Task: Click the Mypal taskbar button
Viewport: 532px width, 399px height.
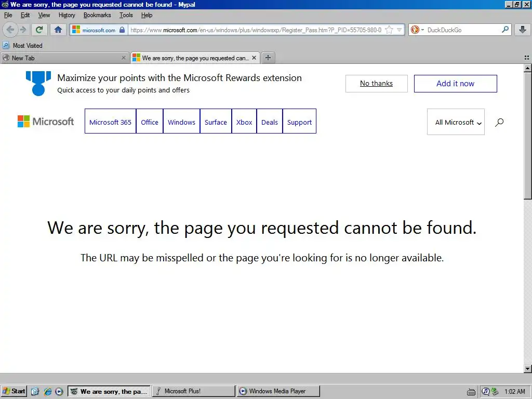Action: point(109,391)
